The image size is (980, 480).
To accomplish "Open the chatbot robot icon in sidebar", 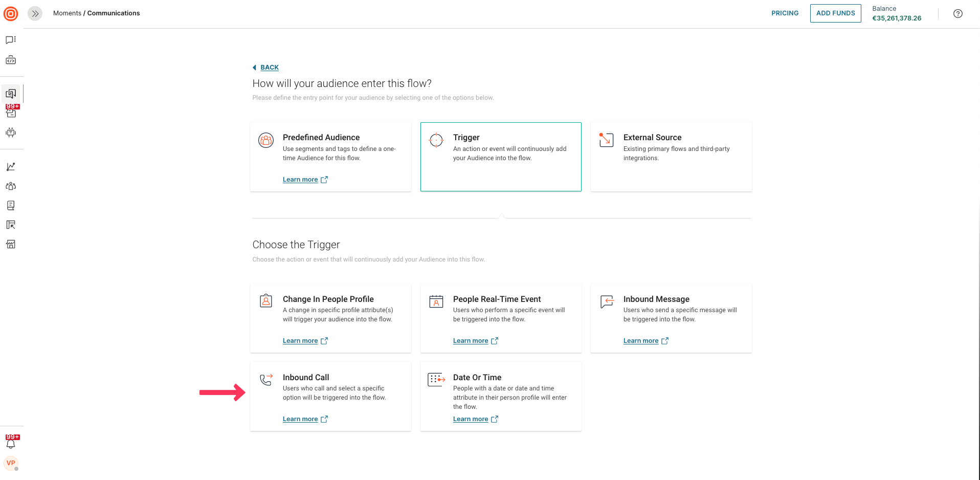I will (x=11, y=133).
